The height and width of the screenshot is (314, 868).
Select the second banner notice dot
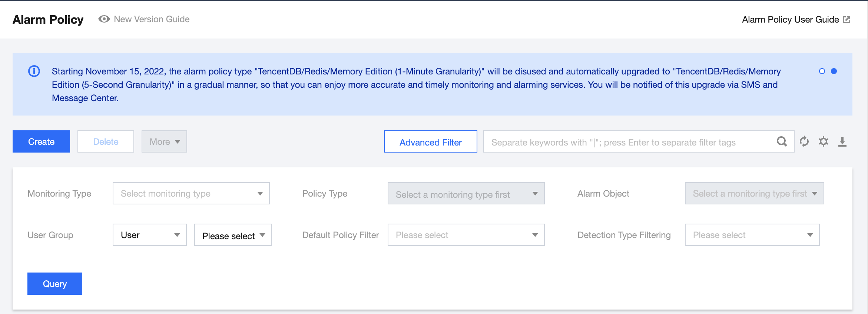point(834,71)
